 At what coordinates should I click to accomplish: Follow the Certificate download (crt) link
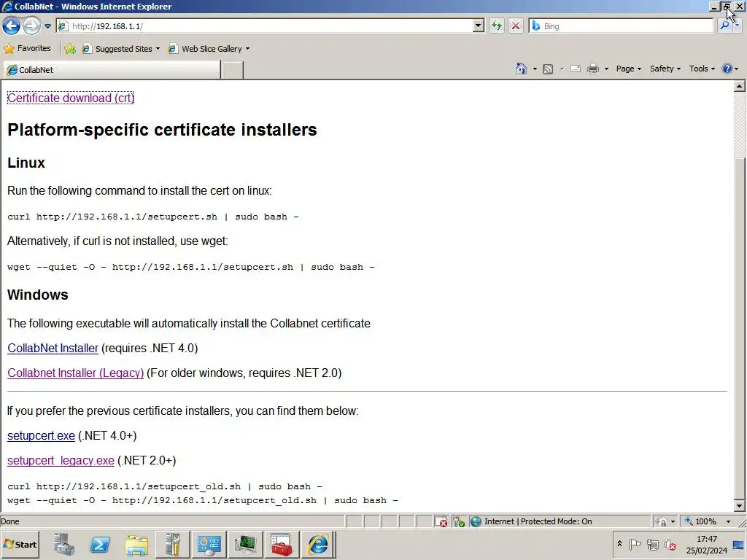tap(71, 98)
